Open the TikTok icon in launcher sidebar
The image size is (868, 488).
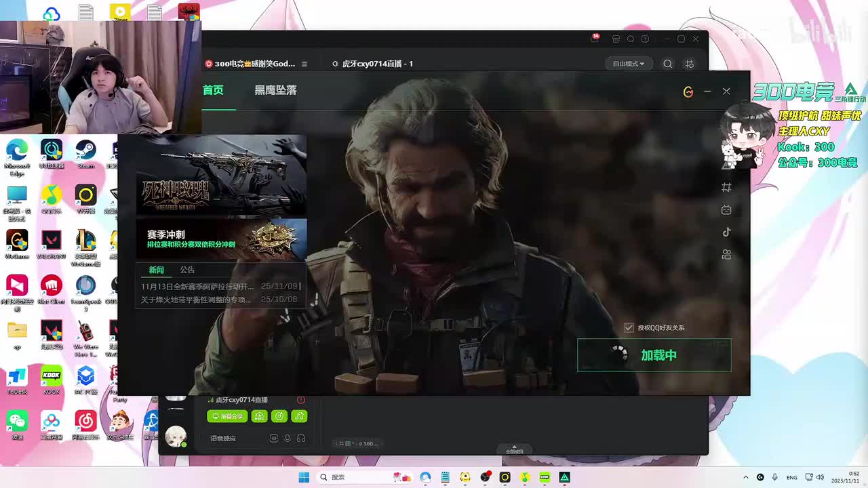pos(726,232)
